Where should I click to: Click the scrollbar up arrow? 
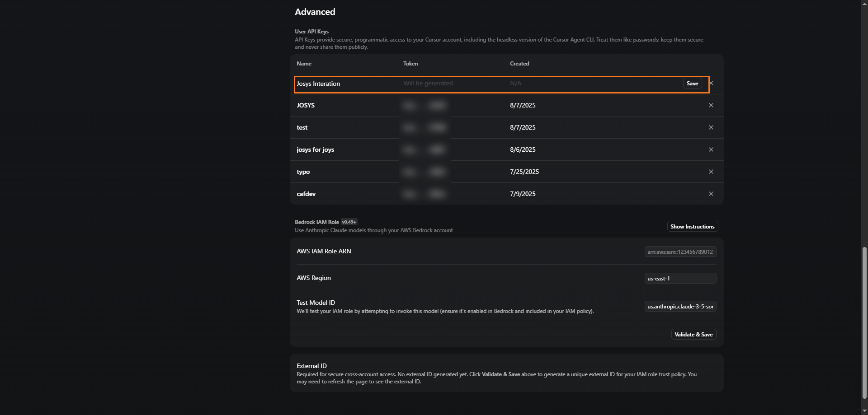click(x=864, y=3)
